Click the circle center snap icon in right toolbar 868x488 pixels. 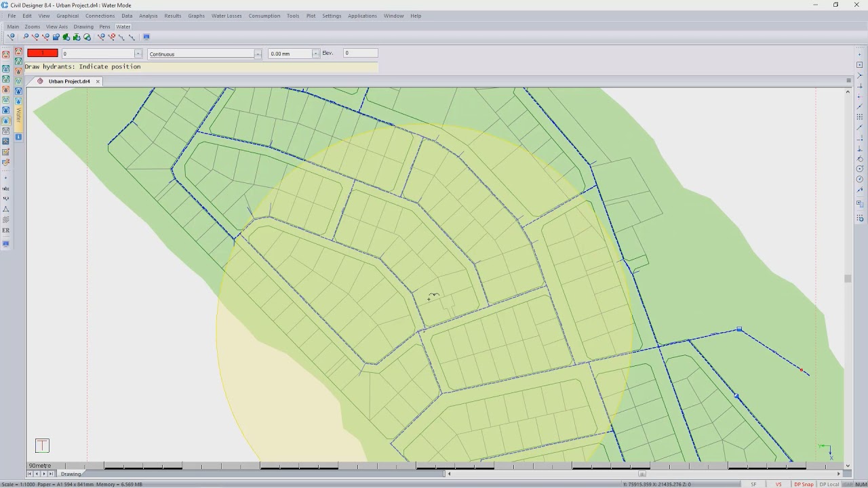pyautogui.click(x=860, y=169)
